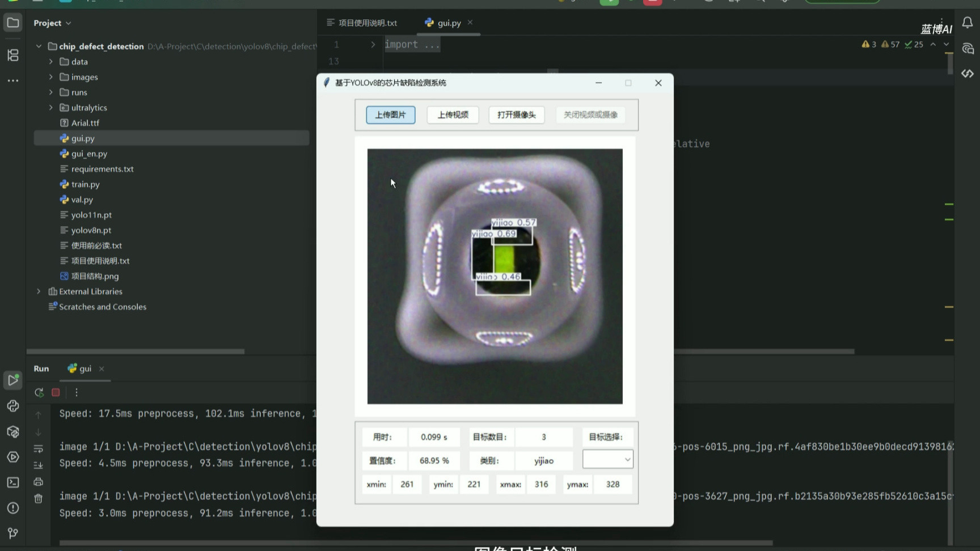Switch to 项目使用说明.txt editor tab

(362, 23)
